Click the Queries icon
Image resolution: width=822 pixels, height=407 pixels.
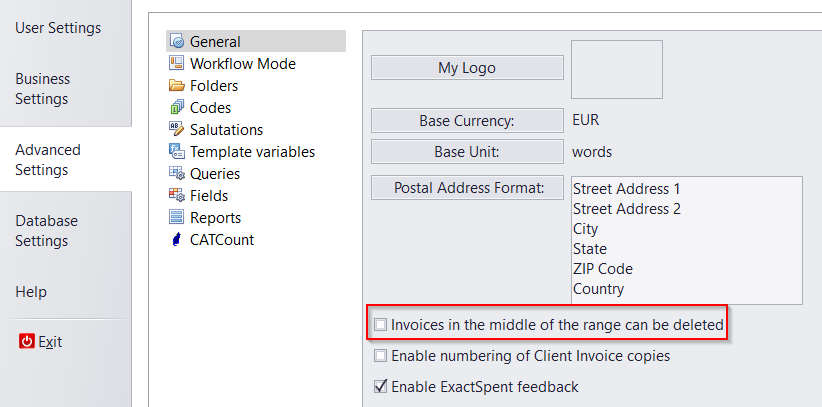pos(177,173)
